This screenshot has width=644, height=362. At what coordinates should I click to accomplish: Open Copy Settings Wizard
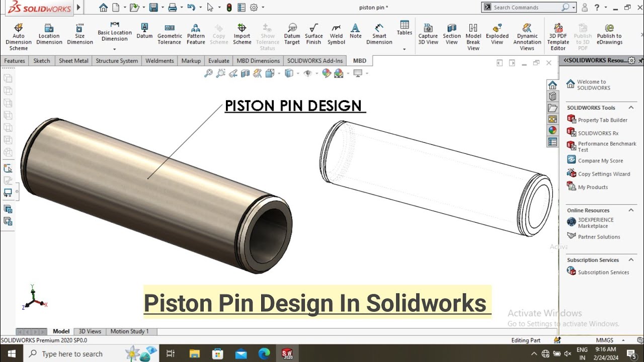click(x=599, y=173)
